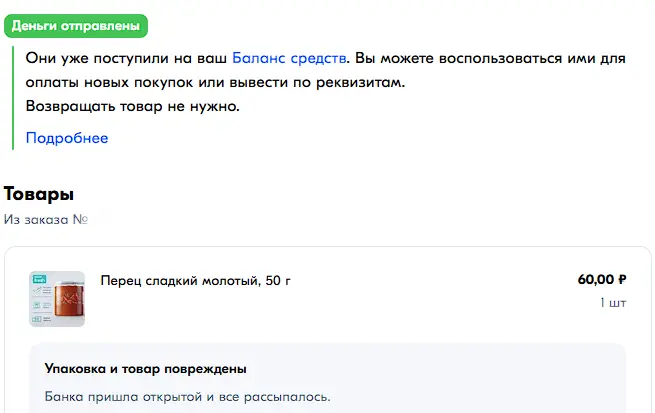Click the "Возвращать товар не нужно." line
The width and height of the screenshot is (655, 413).
(132, 106)
